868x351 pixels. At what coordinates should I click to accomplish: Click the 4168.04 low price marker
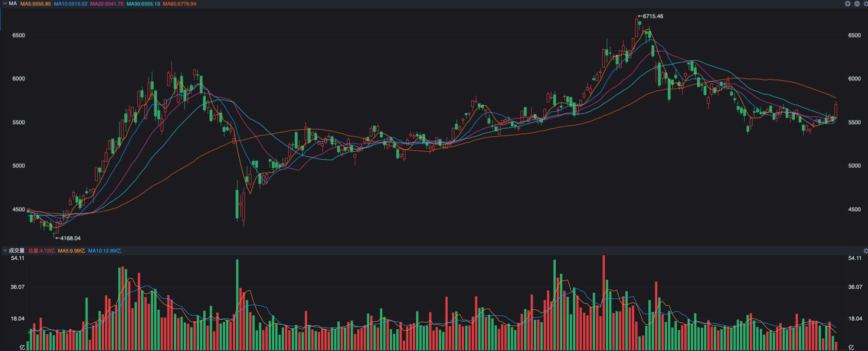(68, 238)
